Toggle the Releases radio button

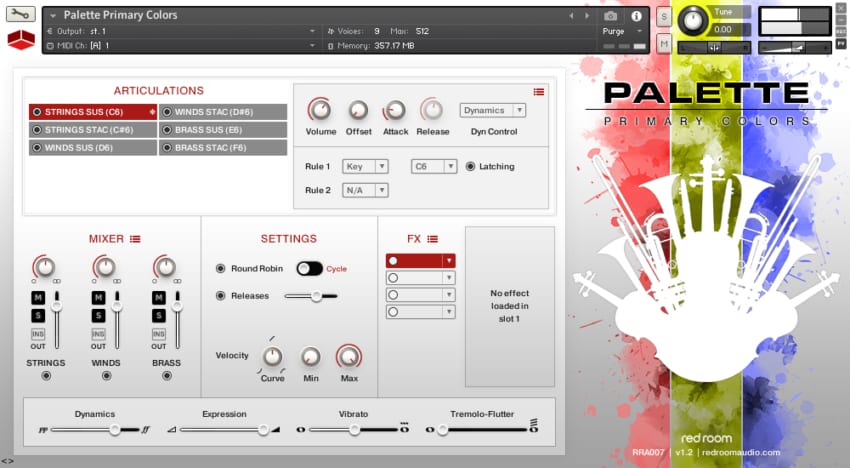(x=221, y=296)
